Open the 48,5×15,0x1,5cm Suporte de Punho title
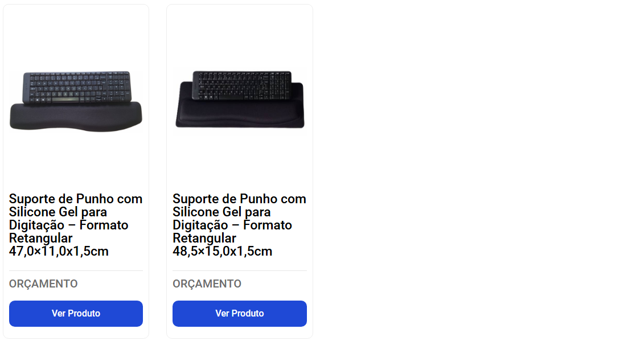 click(240, 225)
